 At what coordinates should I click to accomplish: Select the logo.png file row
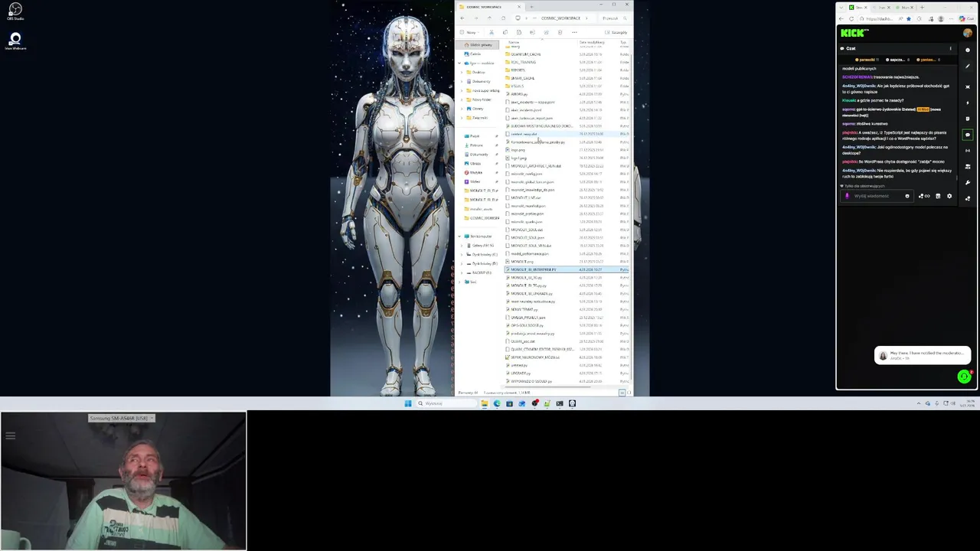tap(565, 150)
